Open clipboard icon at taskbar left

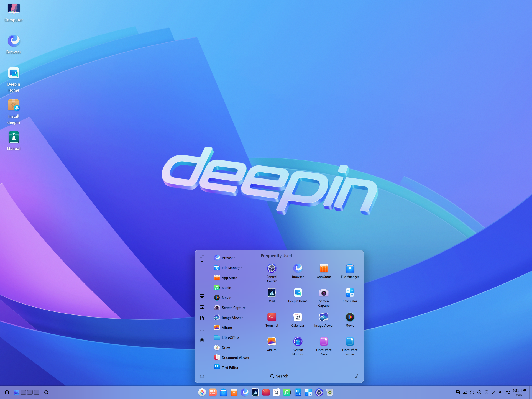(7, 392)
